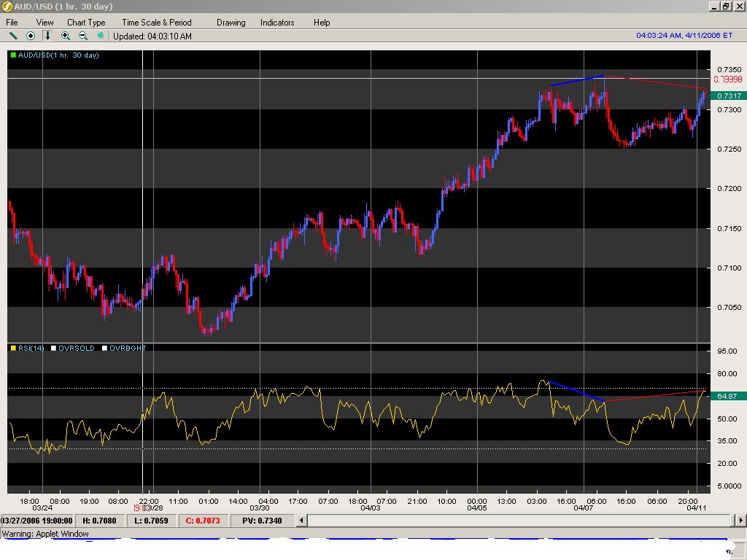Open the Chart Type menu

[x=86, y=23]
